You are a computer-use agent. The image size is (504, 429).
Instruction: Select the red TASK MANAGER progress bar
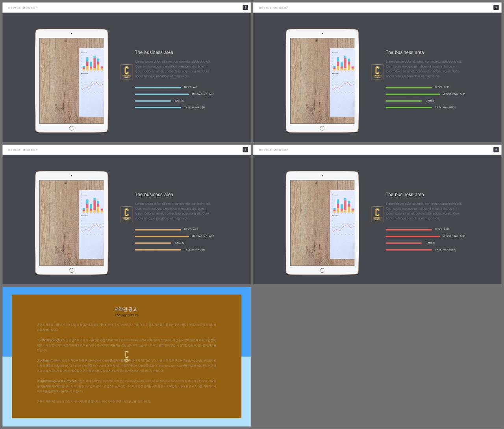(409, 250)
